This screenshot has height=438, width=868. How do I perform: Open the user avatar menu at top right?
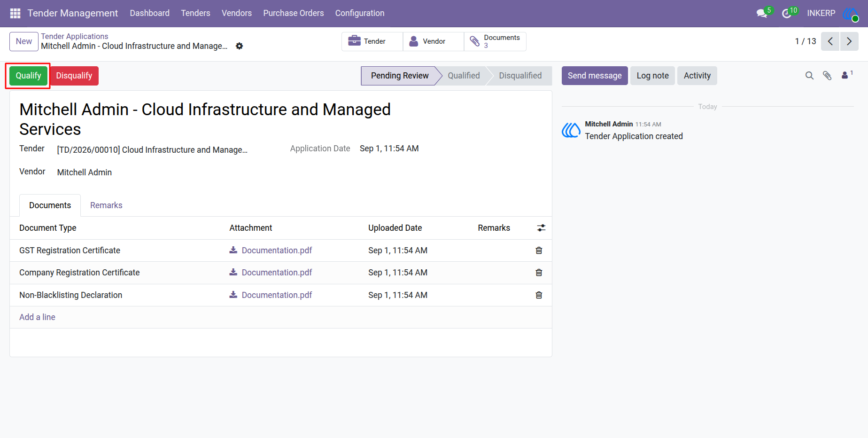click(x=851, y=13)
